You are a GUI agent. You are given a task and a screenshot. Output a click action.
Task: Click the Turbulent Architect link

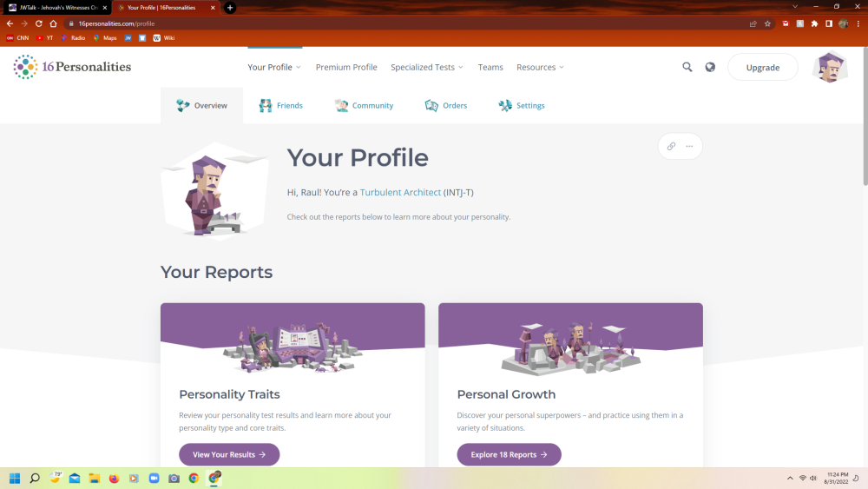point(400,192)
